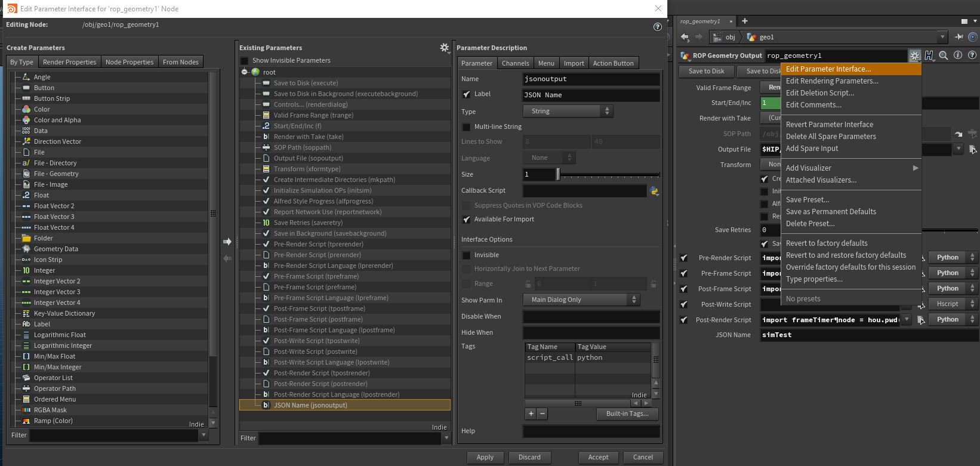
Task: Click the Apply button
Action: point(485,457)
